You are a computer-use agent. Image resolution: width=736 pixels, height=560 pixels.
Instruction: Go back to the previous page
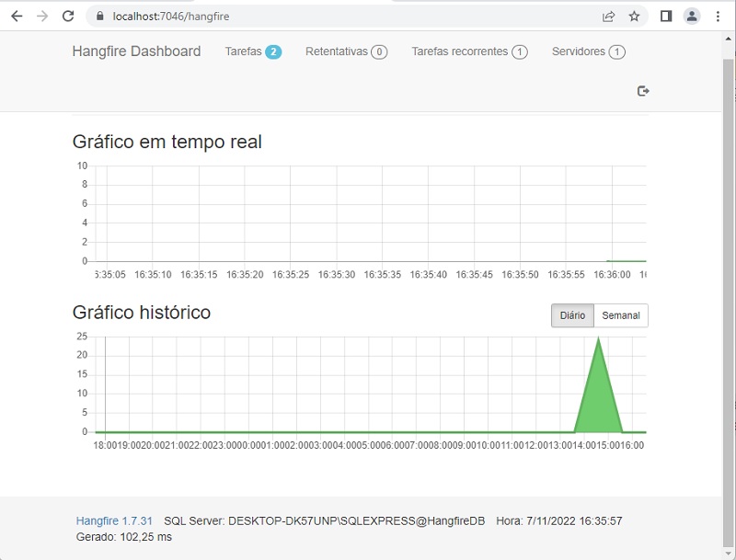(17, 17)
